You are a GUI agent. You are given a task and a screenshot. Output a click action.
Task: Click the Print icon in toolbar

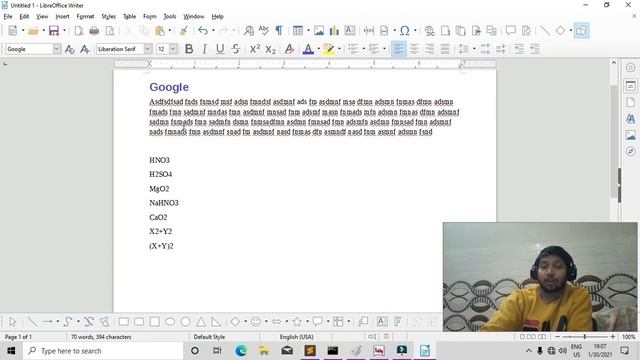point(94,31)
